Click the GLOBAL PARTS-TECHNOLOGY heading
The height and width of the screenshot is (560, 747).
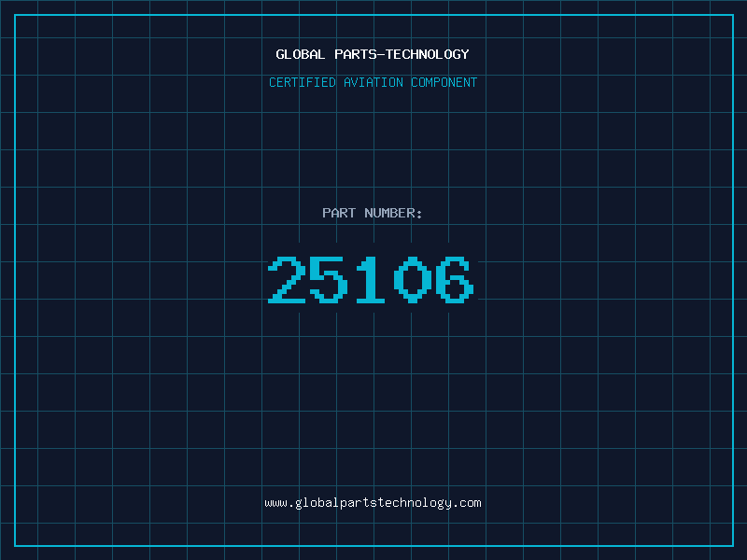click(373, 54)
